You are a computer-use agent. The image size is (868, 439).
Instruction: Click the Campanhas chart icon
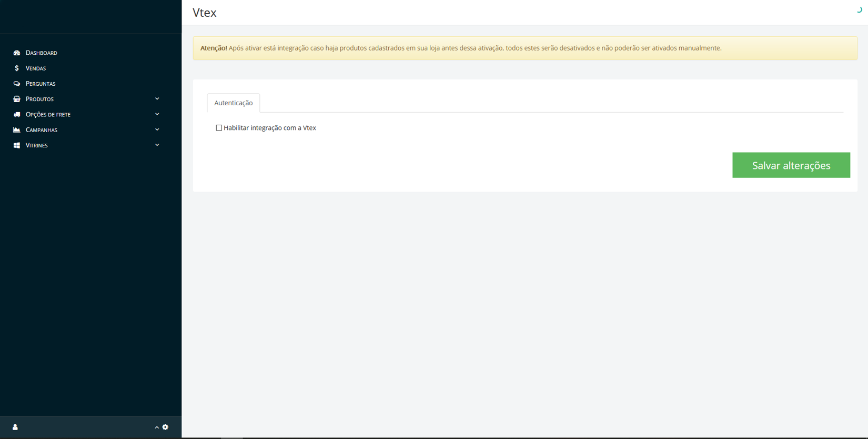pos(17,129)
